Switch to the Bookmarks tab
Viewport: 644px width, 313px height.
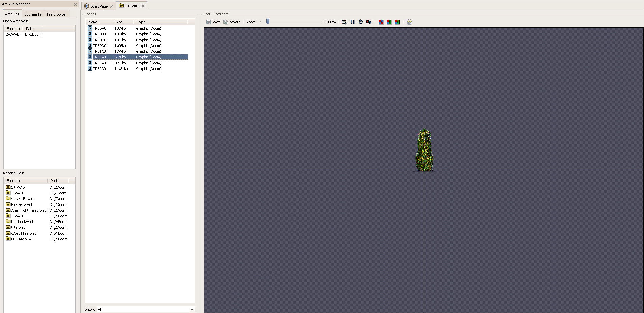pyautogui.click(x=33, y=14)
